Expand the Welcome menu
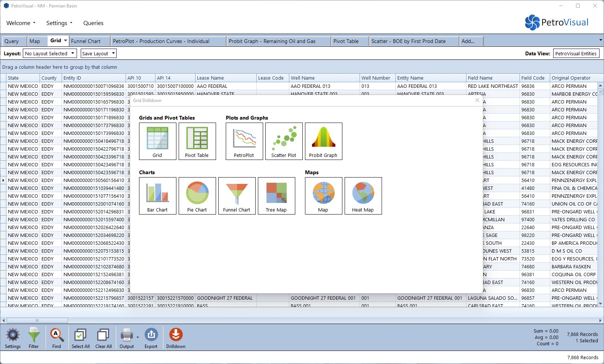The image size is (604, 364). tap(21, 23)
